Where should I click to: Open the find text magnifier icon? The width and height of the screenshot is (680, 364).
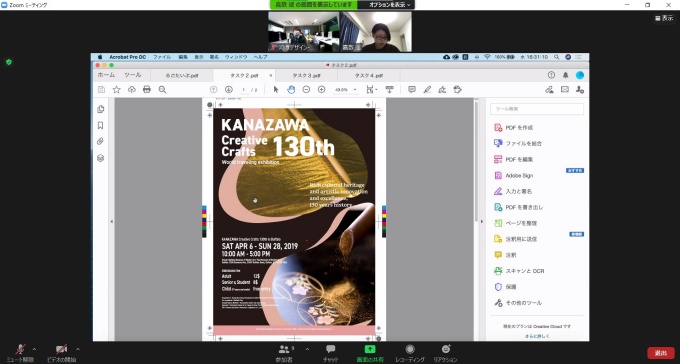tap(162, 89)
